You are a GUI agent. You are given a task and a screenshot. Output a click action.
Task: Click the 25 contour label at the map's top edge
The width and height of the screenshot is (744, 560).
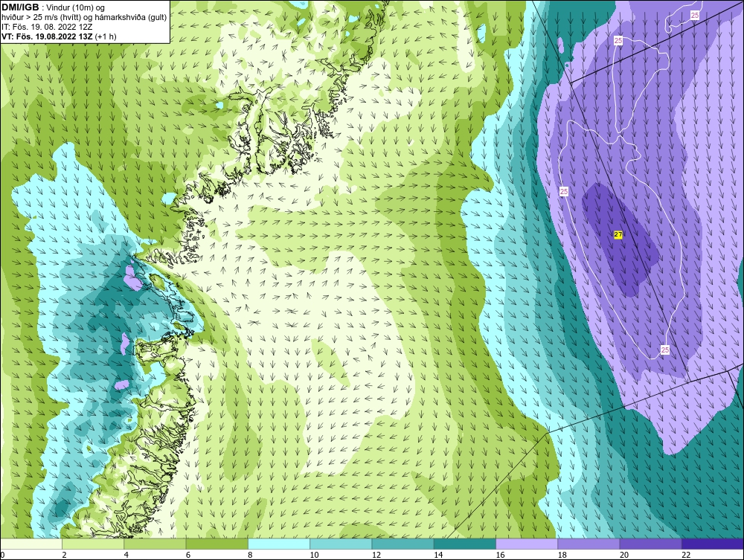click(695, 16)
